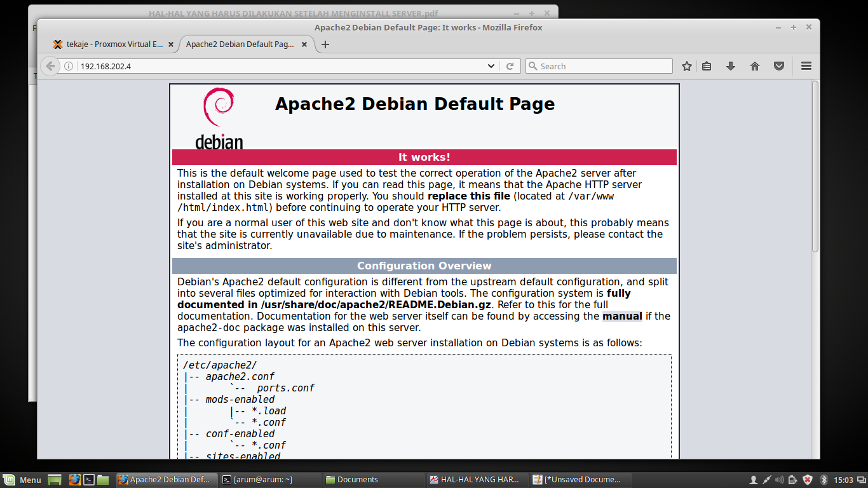This screenshot has height=488, width=868.
Task: Click the '*.load' line in the config tree
Action: pyautogui.click(x=269, y=411)
